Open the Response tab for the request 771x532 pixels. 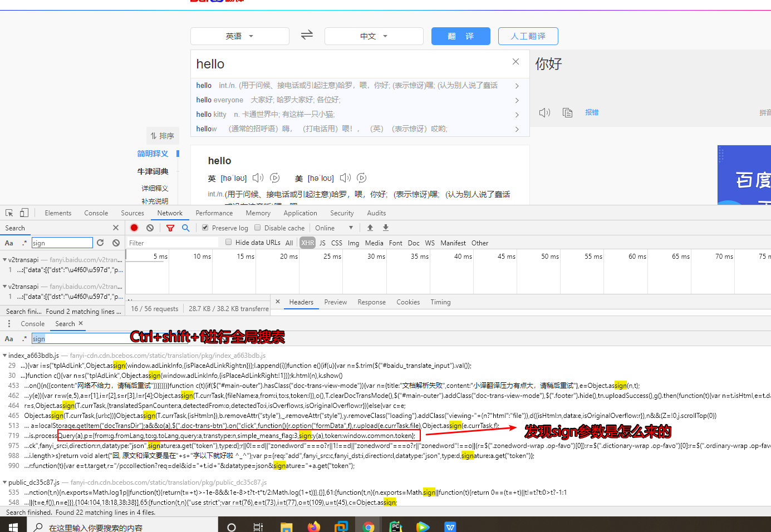tap(371, 302)
